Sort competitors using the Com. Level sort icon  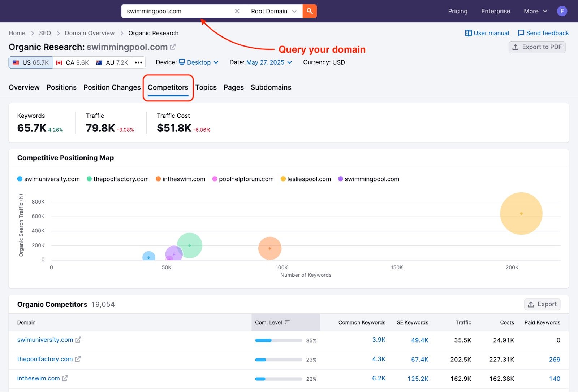coord(287,322)
